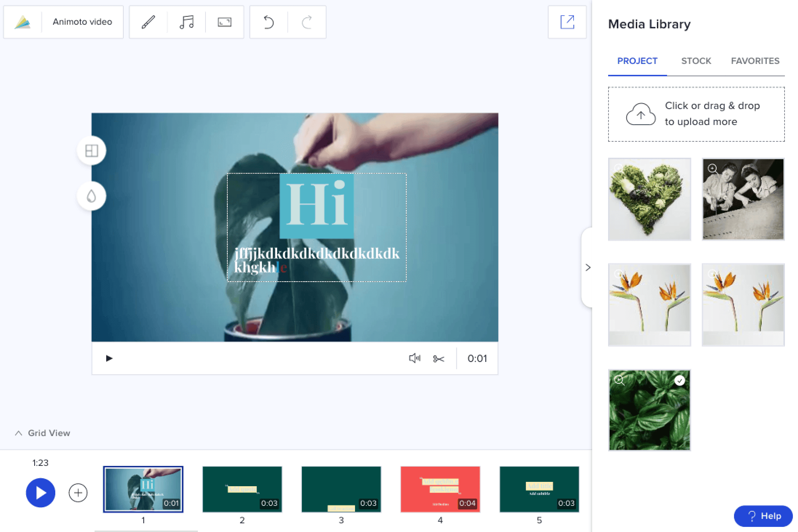Select timeline block 2
Viewport: 798px width, 532px height.
click(242, 489)
